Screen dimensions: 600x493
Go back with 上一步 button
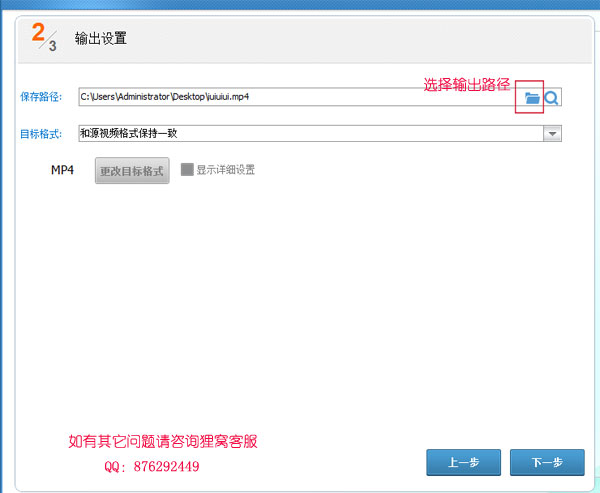click(x=463, y=462)
